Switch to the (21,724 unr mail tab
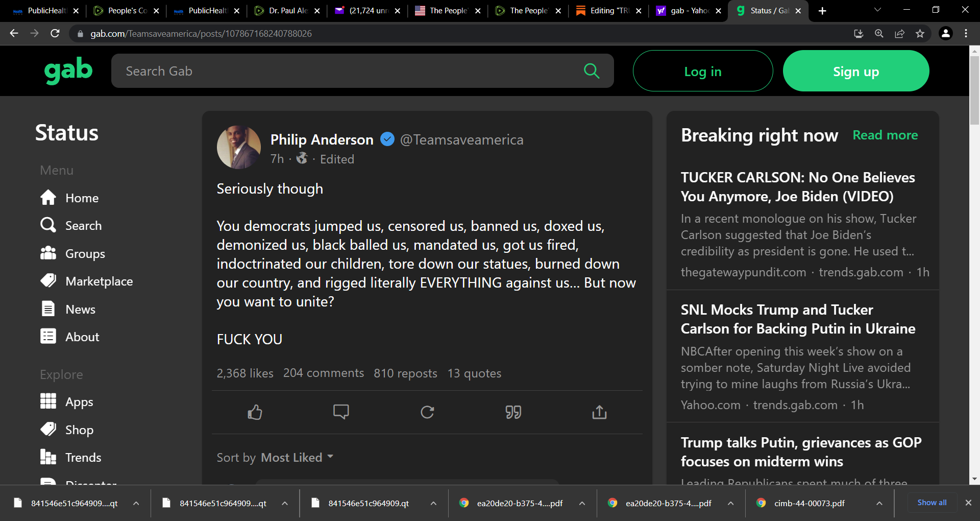Image resolution: width=980 pixels, height=521 pixels. (367, 11)
